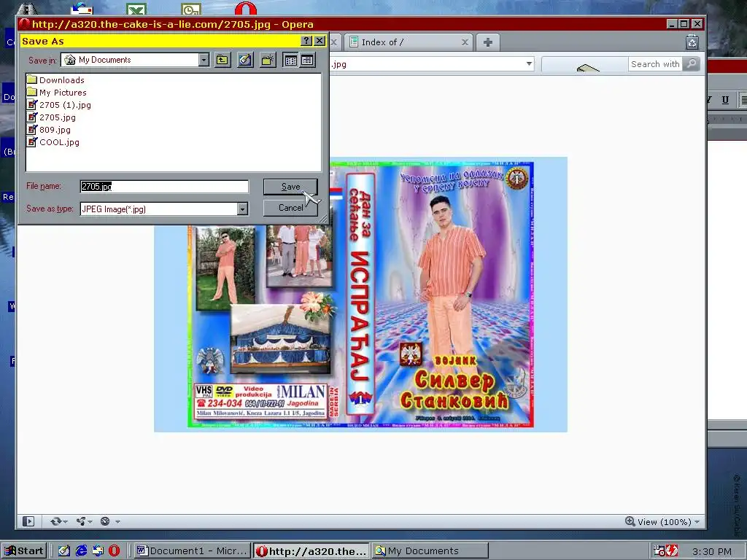
Task: Select file 809.jpg
Action: click(x=55, y=130)
